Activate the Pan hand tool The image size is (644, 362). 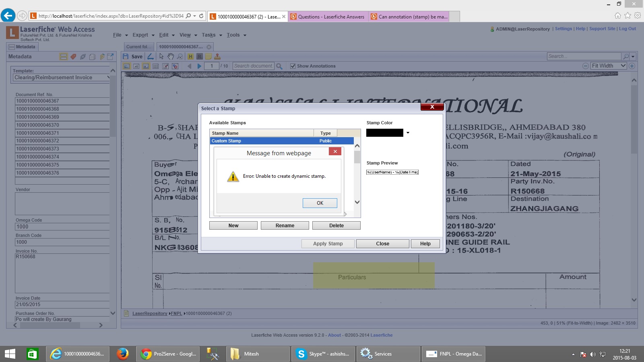pyautogui.click(x=171, y=57)
